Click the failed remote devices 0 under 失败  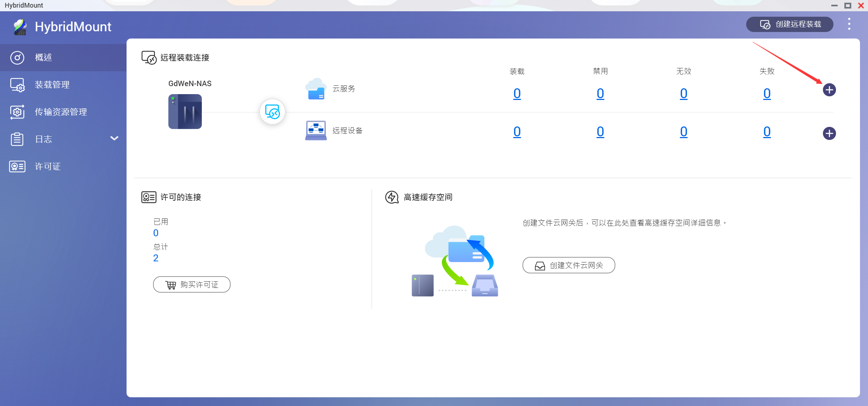tap(767, 132)
